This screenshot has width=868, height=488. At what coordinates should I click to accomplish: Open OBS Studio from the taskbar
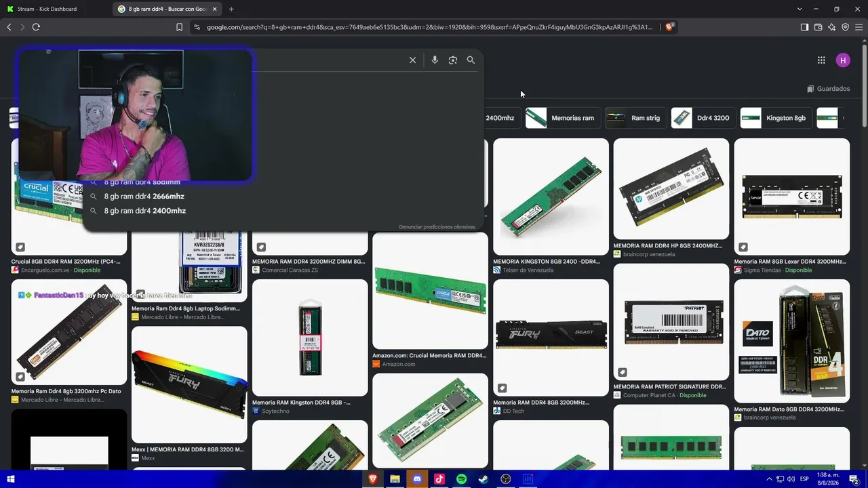coord(506,479)
